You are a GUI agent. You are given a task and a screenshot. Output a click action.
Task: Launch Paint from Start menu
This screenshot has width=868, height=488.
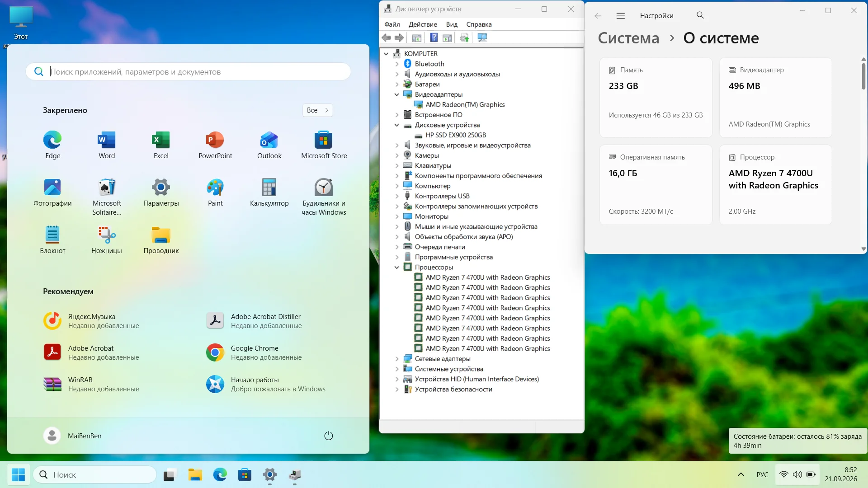pyautogui.click(x=215, y=192)
